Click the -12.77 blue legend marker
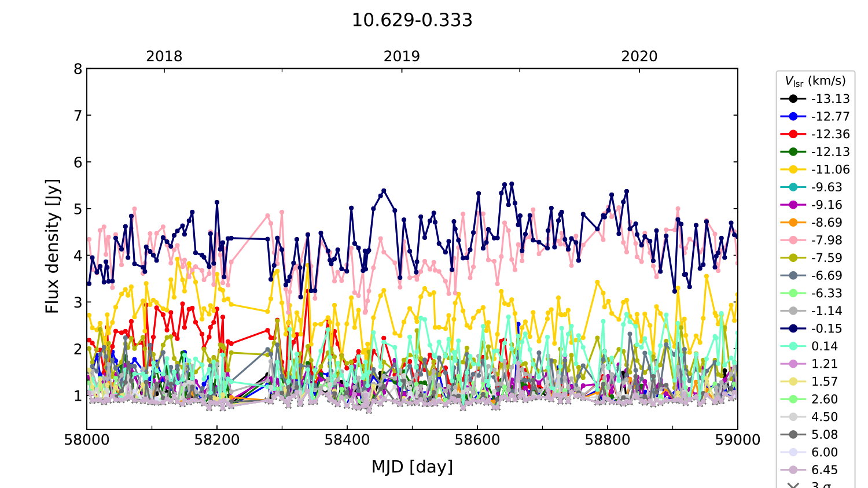 click(793, 116)
